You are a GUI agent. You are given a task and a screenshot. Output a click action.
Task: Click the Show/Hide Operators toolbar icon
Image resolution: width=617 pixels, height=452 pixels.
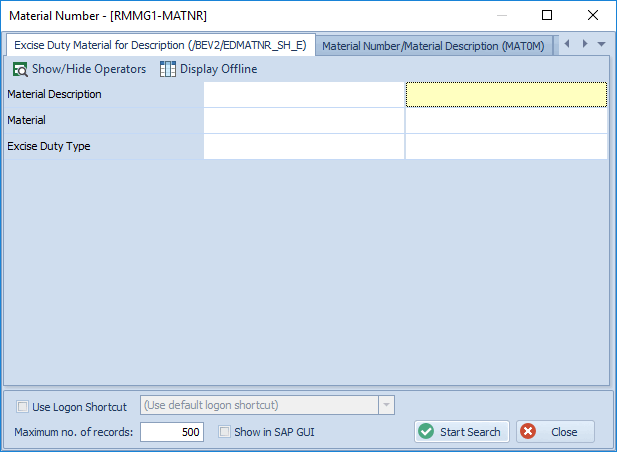coord(20,69)
